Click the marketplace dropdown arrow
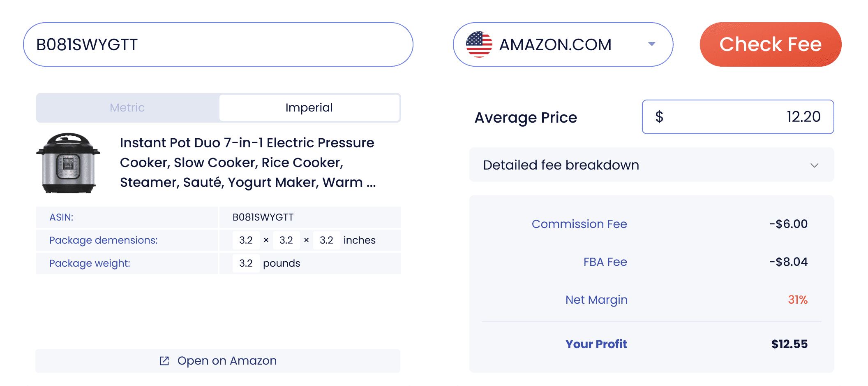 pyautogui.click(x=652, y=44)
